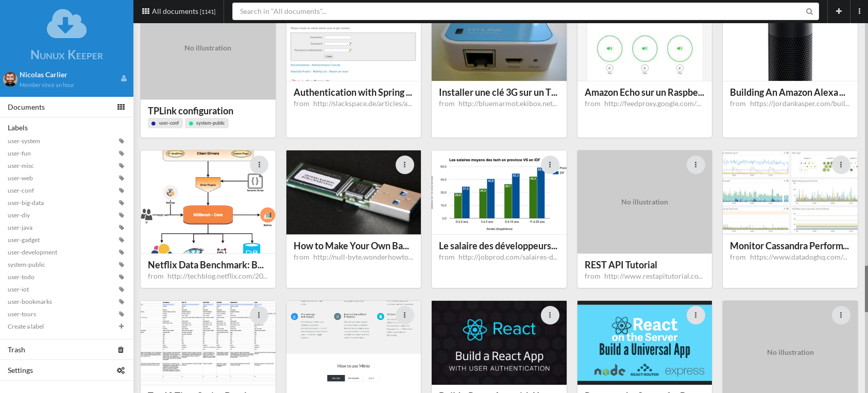Open the TPLink configuration document title
Screen dimensions: 868x393
click(x=191, y=111)
